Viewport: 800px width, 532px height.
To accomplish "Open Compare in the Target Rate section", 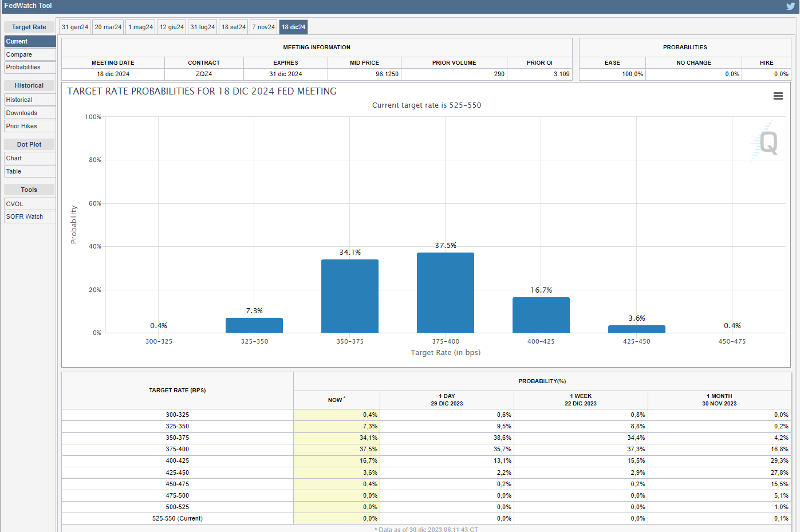I will tap(30, 54).
